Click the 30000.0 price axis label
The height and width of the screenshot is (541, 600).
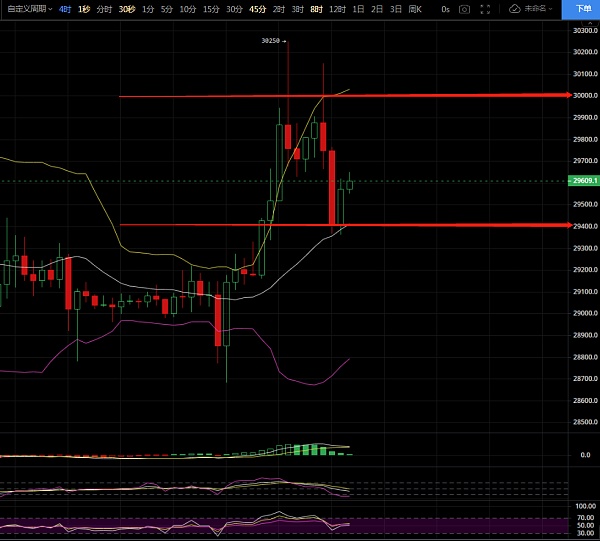point(585,95)
